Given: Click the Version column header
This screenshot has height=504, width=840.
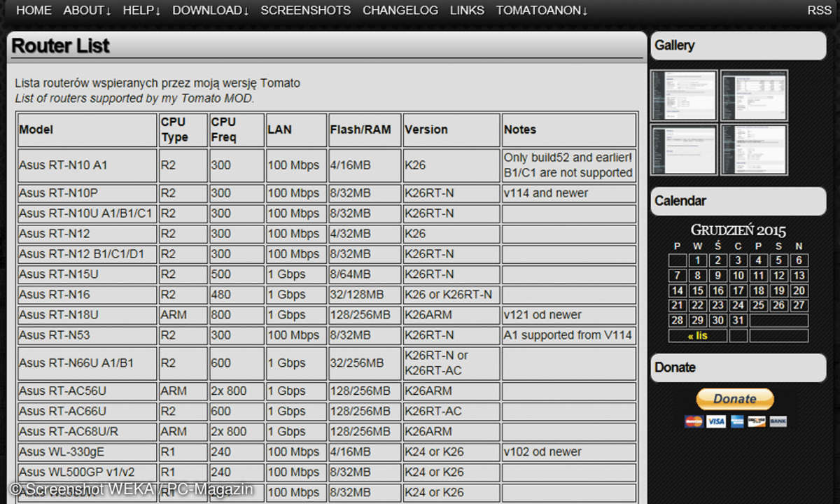Looking at the screenshot, I should (451, 129).
